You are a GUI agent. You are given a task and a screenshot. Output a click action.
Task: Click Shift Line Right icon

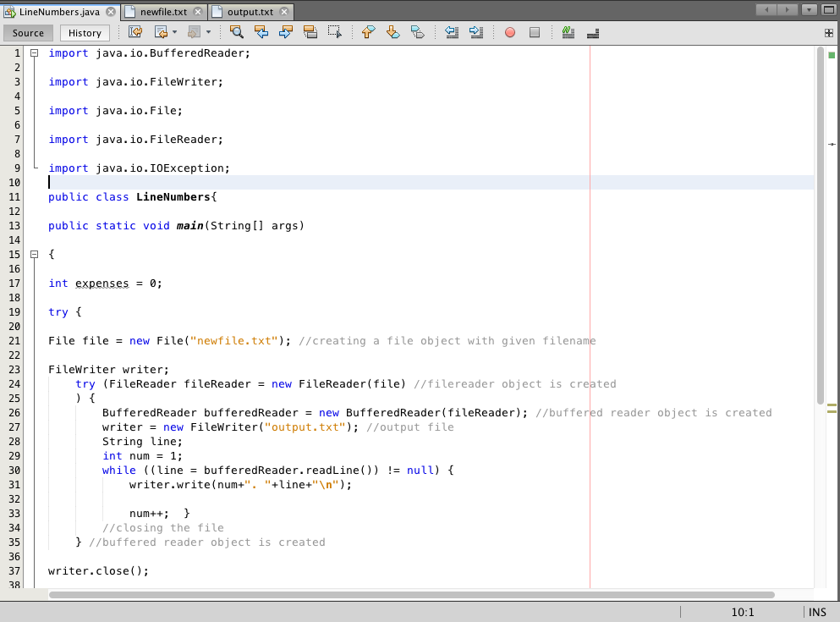pyautogui.click(x=476, y=32)
